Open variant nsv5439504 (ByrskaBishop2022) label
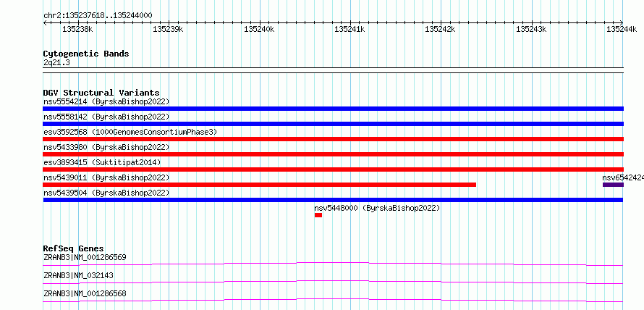Viewport: 644px width, 310px height. coord(106,193)
